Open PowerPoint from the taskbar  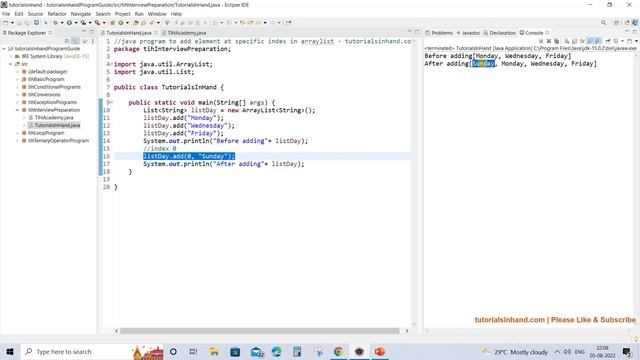coord(380,351)
